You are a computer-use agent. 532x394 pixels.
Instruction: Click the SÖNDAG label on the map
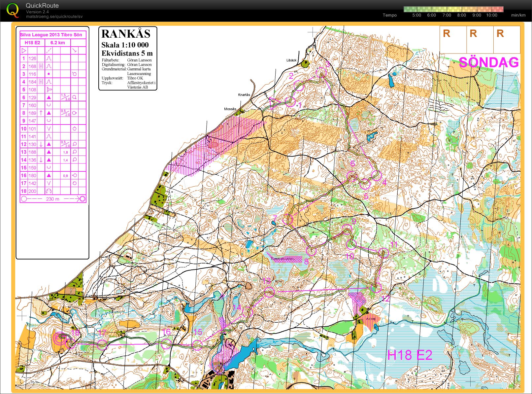point(489,62)
